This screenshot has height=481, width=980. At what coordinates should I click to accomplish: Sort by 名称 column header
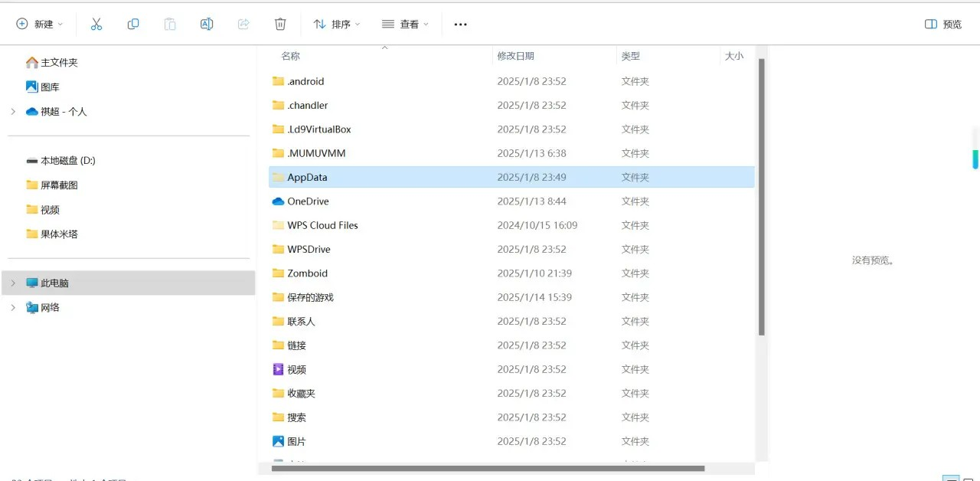tap(291, 56)
